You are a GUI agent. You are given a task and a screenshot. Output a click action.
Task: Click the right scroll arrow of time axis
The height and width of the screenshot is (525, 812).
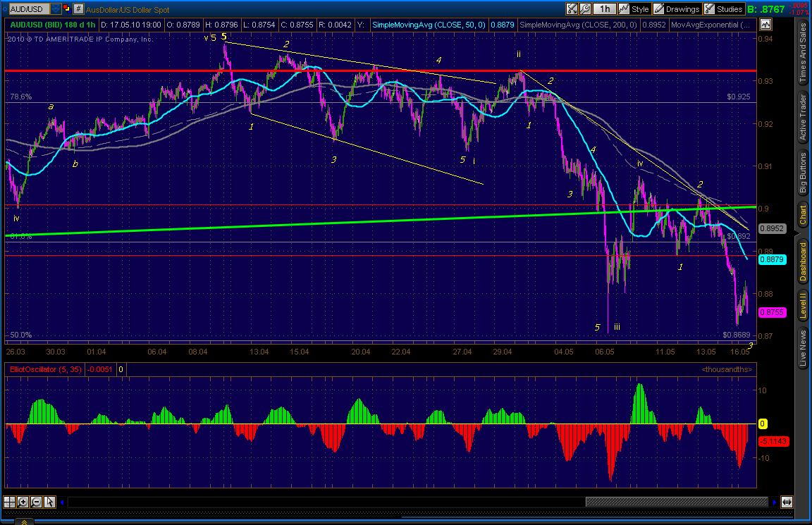[775, 502]
